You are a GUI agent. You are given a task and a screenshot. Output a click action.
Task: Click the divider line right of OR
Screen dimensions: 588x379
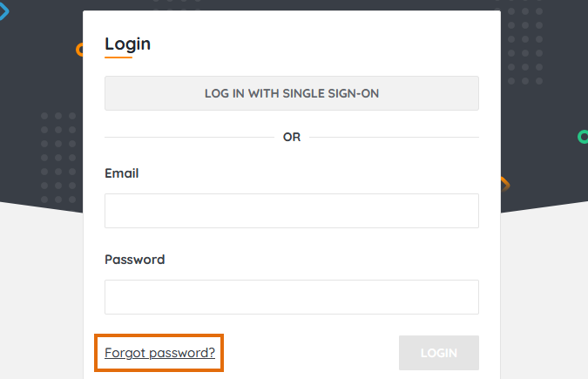(394, 138)
